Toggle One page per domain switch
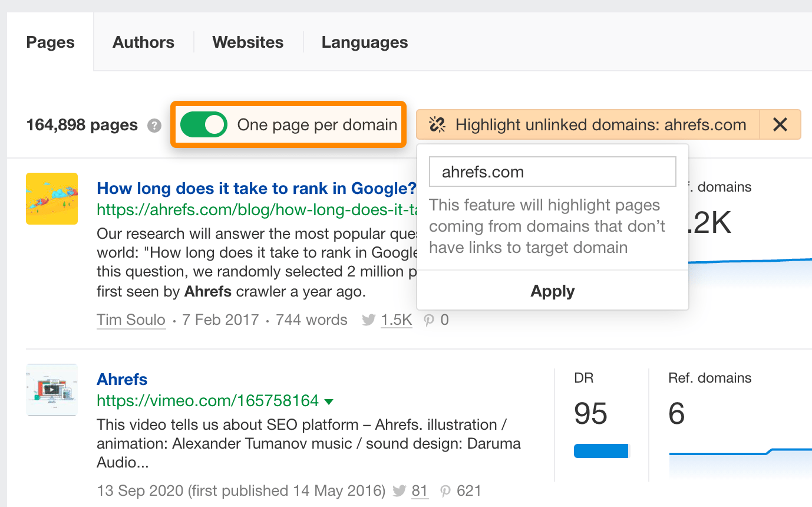Screen dimensions: 812x507 [203, 125]
